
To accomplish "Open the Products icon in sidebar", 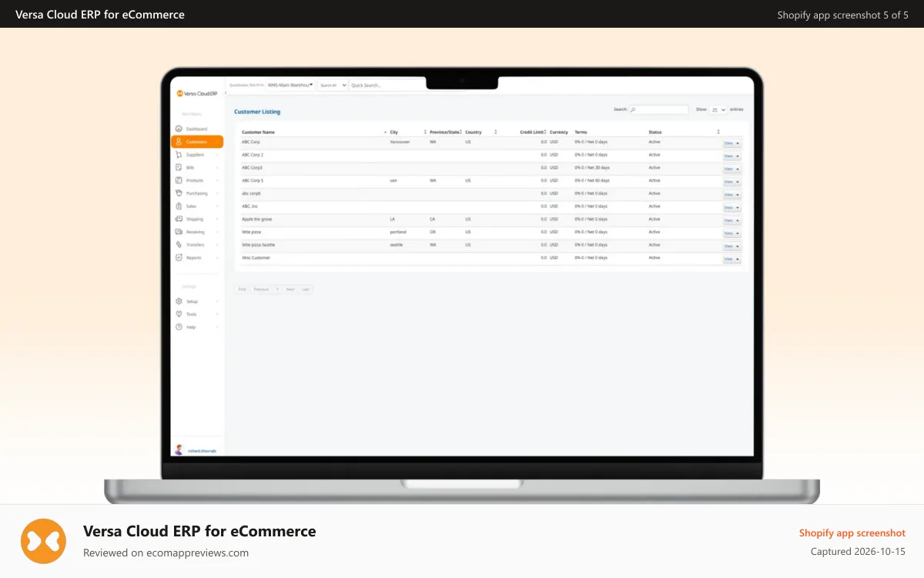I will [x=179, y=180].
